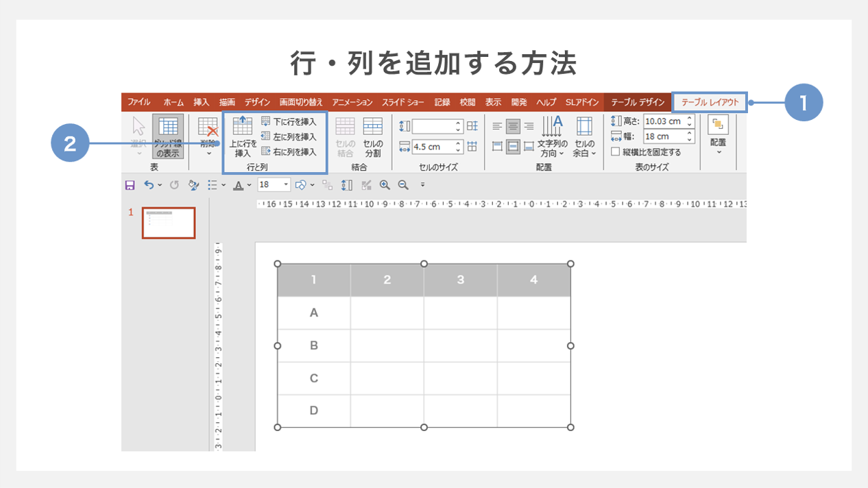Click table header cell 1
Viewport: 868px width, 488px height.
(x=314, y=280)
